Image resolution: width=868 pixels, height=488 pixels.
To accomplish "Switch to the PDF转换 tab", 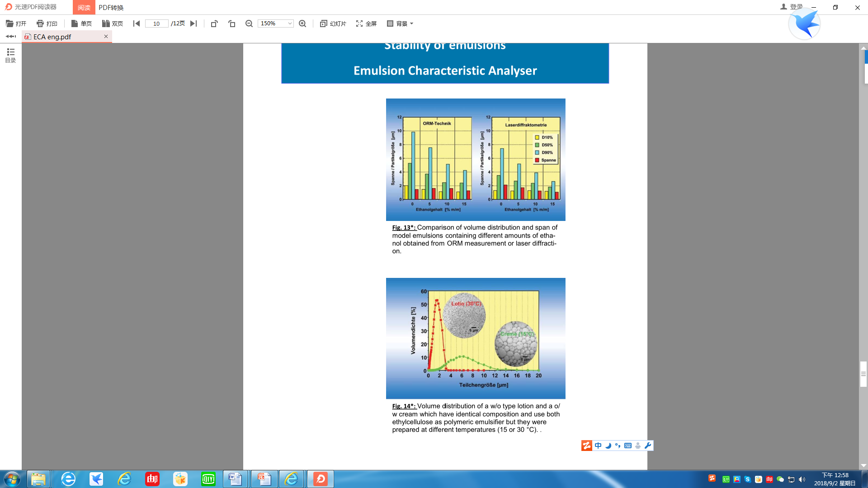I will tap(111, 7).
